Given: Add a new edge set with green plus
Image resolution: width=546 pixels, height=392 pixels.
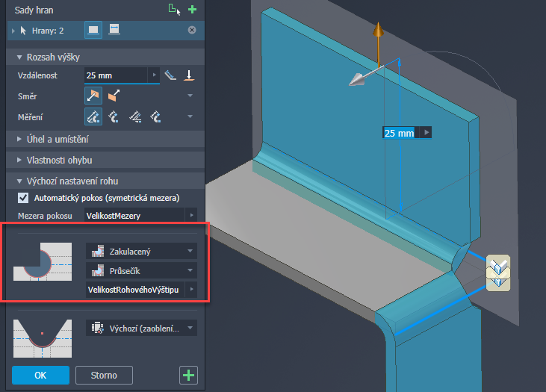Looking at the screenshot, I should [x=192, y=10].
